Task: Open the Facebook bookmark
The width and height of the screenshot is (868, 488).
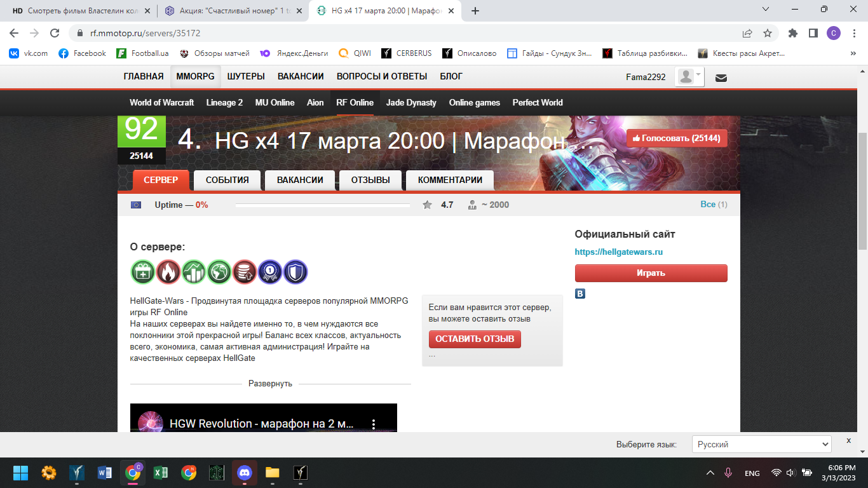Action: (x=82, y=53)
